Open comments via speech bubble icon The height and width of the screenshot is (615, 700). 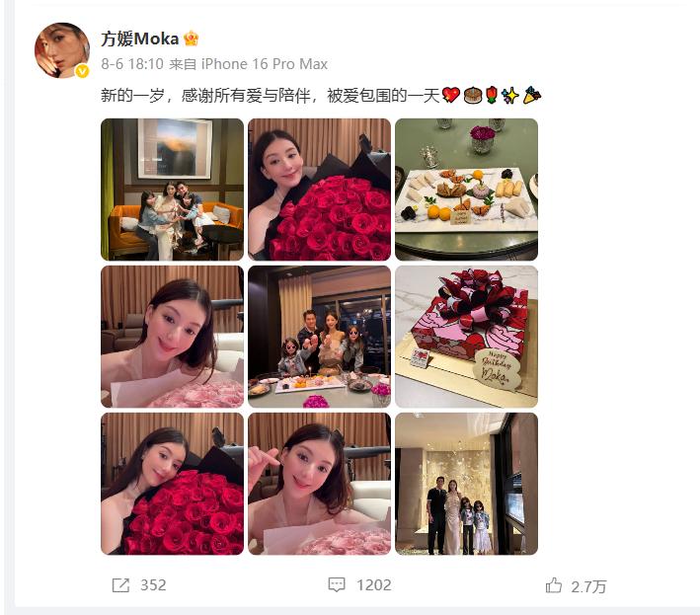coord(337,584)
